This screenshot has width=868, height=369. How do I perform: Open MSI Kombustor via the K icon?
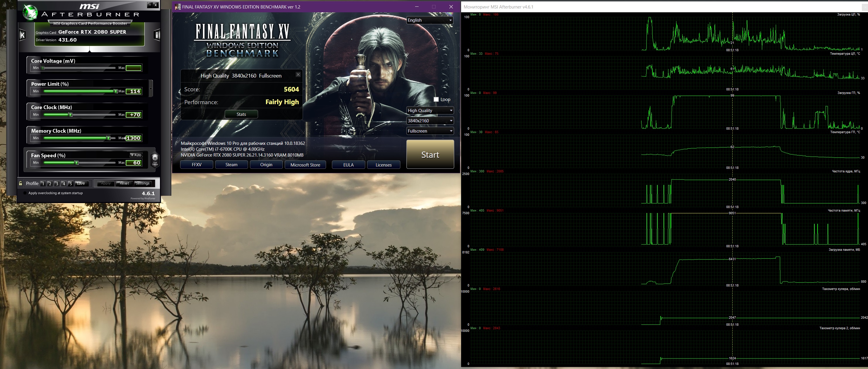(22, 35)
